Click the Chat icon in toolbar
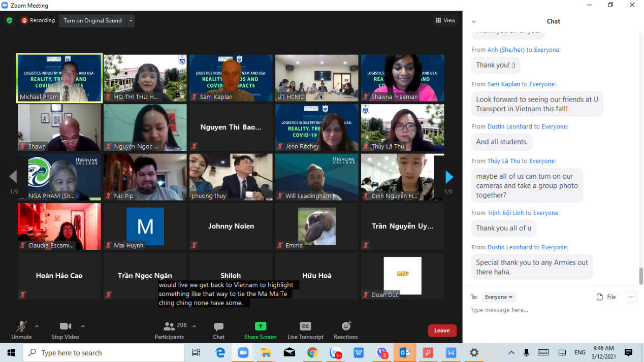 click(218, 326)
